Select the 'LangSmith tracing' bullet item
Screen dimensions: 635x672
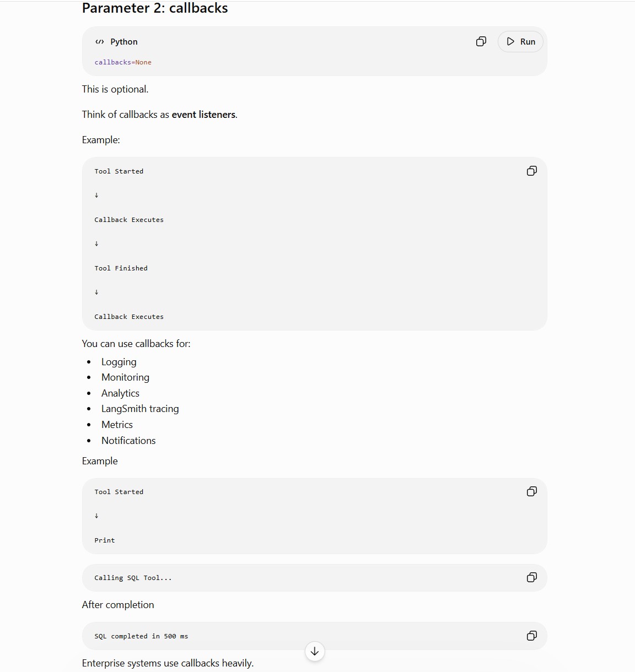(x=140, y=409)
